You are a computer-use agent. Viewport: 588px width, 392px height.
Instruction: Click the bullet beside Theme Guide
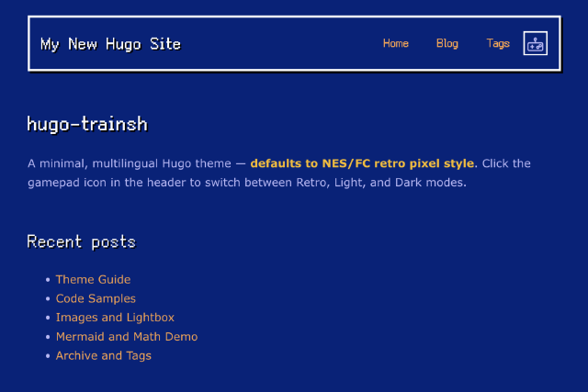point(47,280)
